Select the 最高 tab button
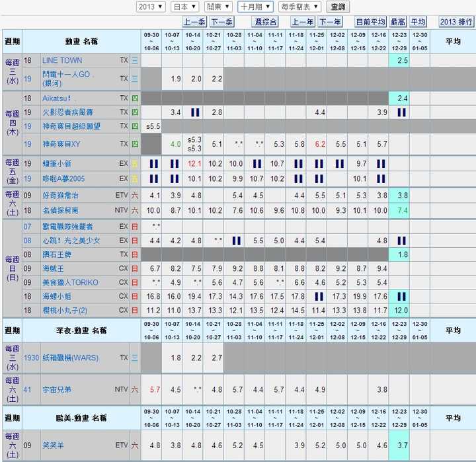This screenshot has height=462, width=476. [398, 22]
